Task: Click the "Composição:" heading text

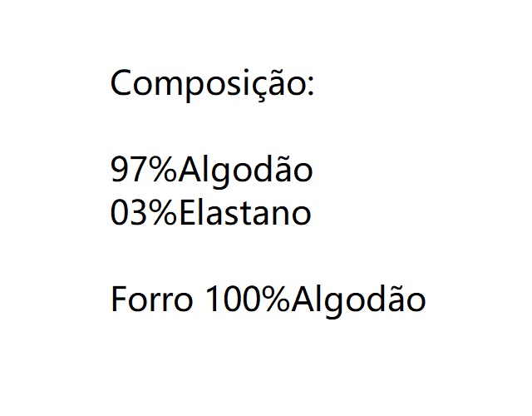Action: [212, 85]
